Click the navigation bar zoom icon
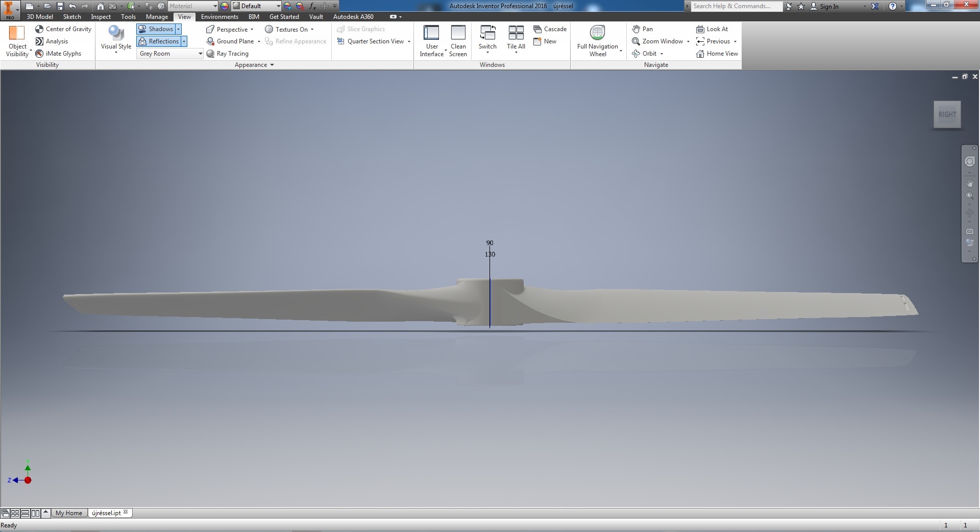 click(969, 196)
